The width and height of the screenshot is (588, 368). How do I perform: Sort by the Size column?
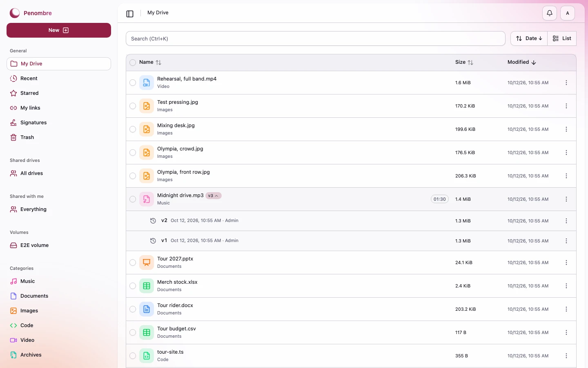[464, 62]
